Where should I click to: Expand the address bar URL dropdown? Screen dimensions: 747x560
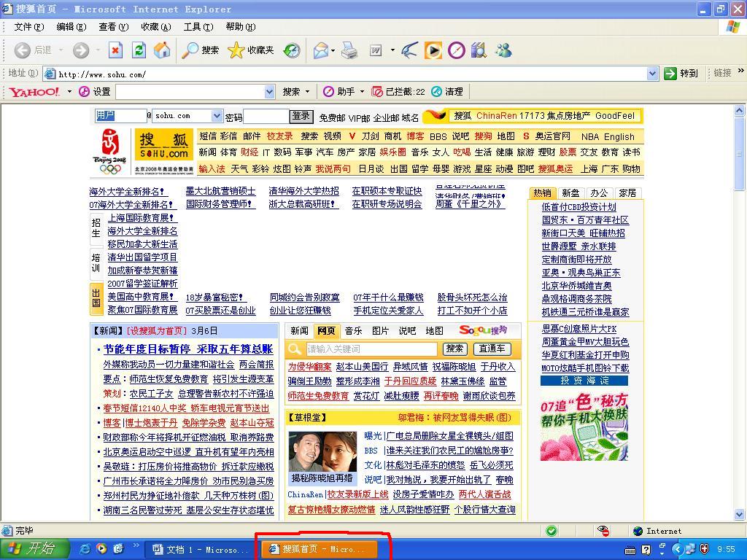[652, 74]
